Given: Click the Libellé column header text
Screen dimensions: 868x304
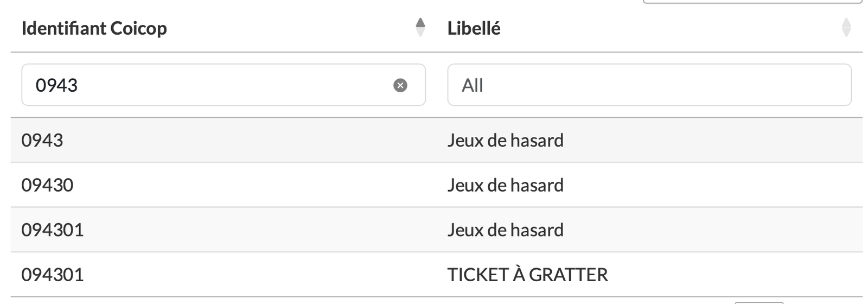Looking at the screenshot, I should 474,28.
